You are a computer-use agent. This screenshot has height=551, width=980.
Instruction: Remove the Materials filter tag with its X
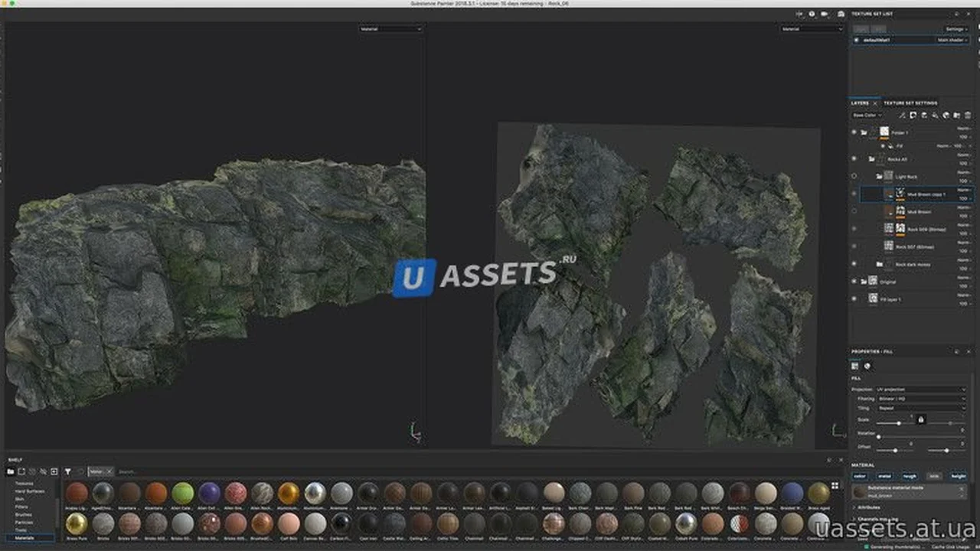click(109, 471)
